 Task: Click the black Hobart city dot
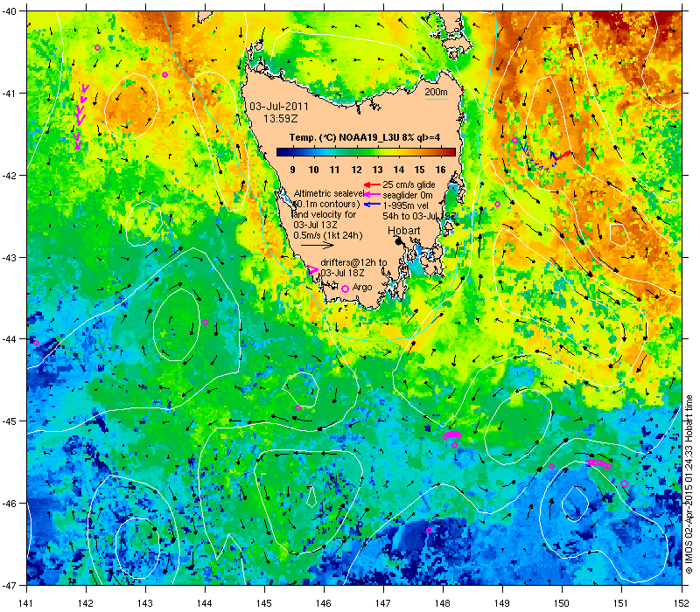(399, 241)
